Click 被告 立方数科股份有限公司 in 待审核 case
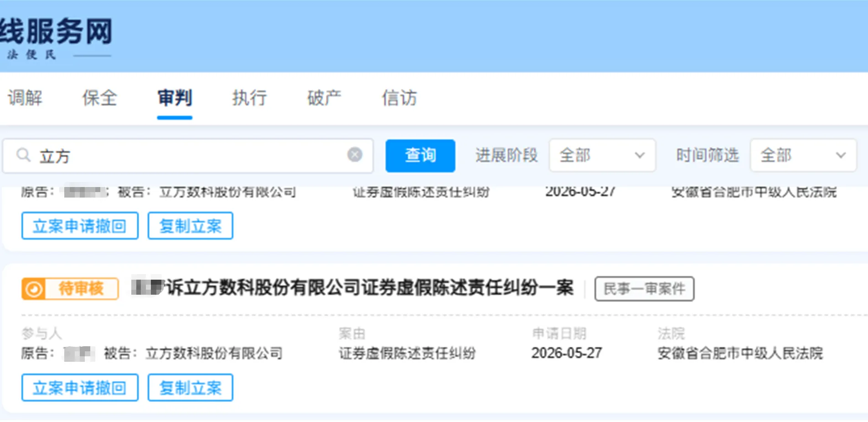868x422 pixels. tap(193, 353)
